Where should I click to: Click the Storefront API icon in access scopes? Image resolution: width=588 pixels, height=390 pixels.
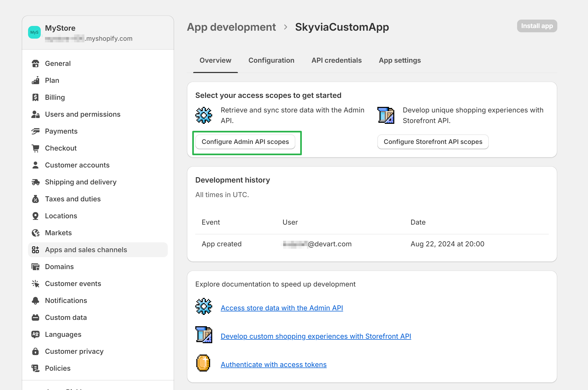386,115
